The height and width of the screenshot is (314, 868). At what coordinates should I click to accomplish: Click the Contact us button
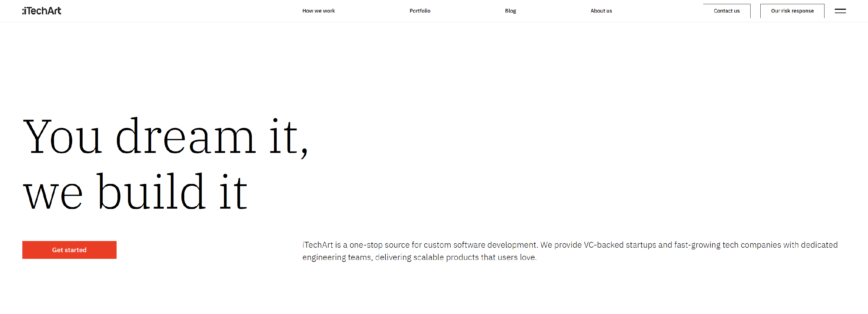727,11
